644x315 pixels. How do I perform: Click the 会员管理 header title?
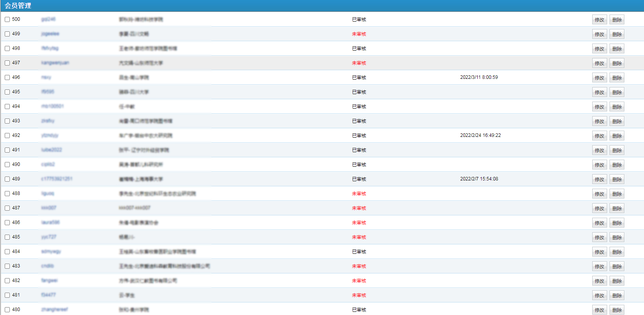pyautogui.click(x=18, y=5)
